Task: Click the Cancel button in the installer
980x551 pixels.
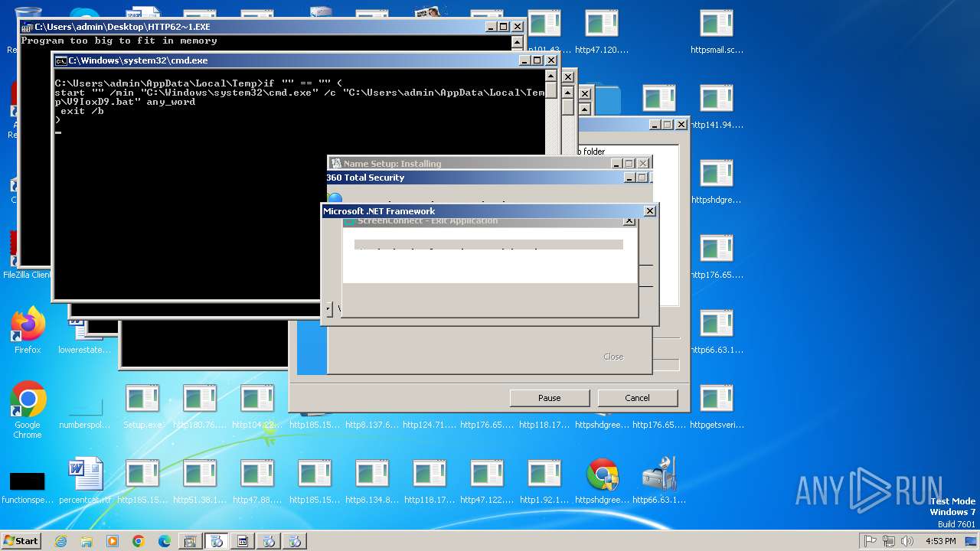Action: click(x=637, y=398)
